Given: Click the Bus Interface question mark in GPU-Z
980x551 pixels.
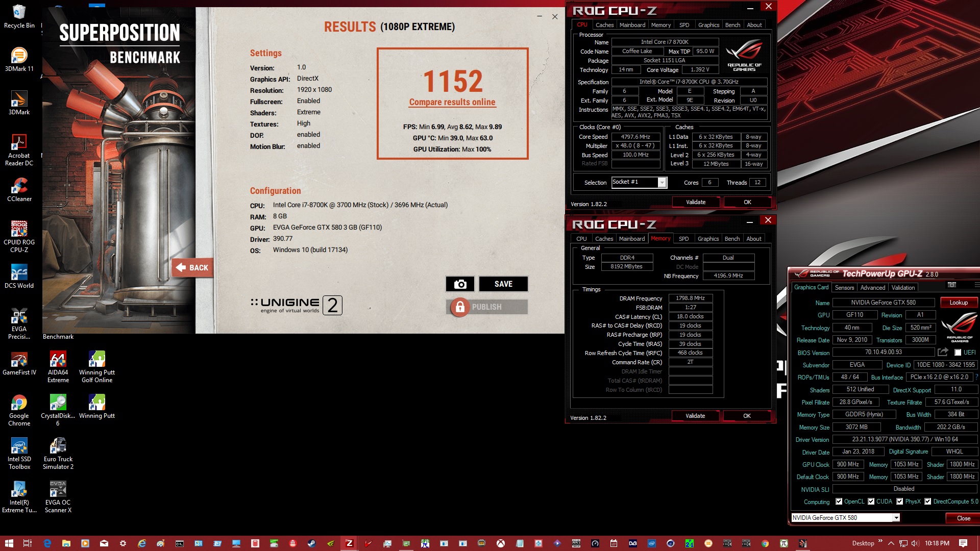Looking at the screenshot, I should [x=976, y=377].
